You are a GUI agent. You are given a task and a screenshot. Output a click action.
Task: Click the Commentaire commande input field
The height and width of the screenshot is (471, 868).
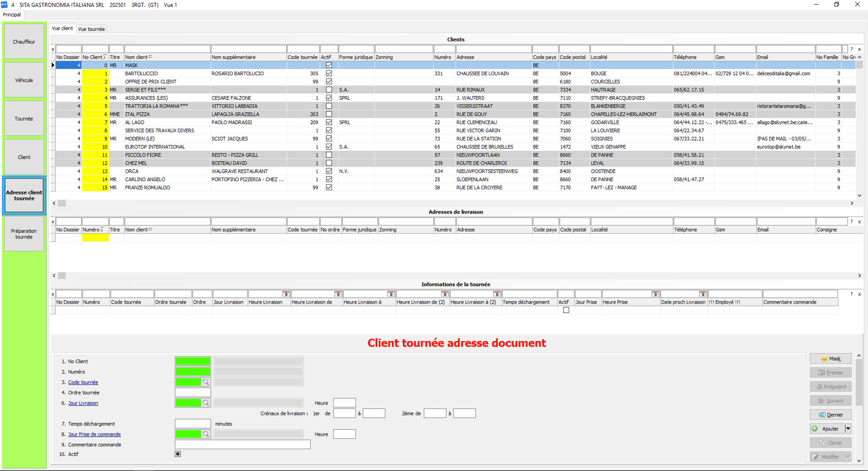[243, 445]
